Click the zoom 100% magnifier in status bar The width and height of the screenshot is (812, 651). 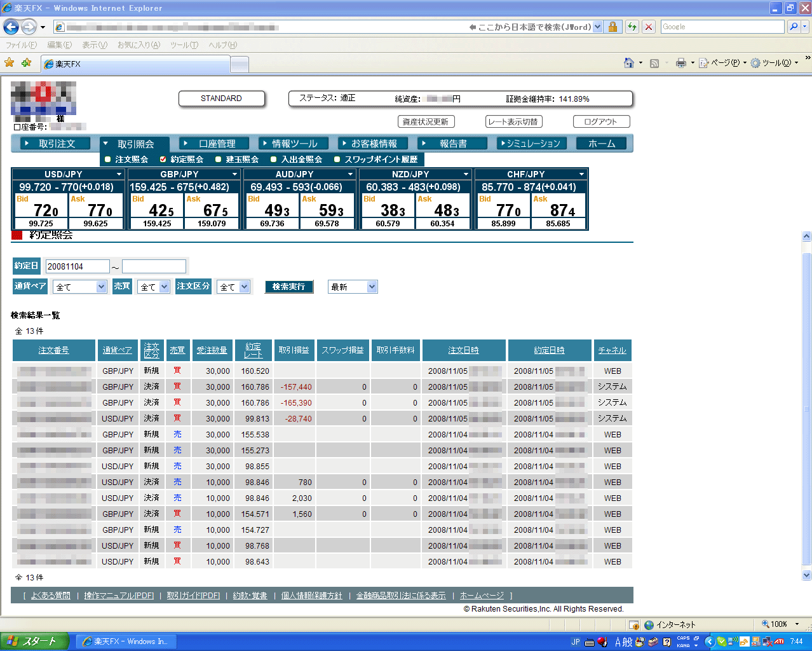pos(766,624)
